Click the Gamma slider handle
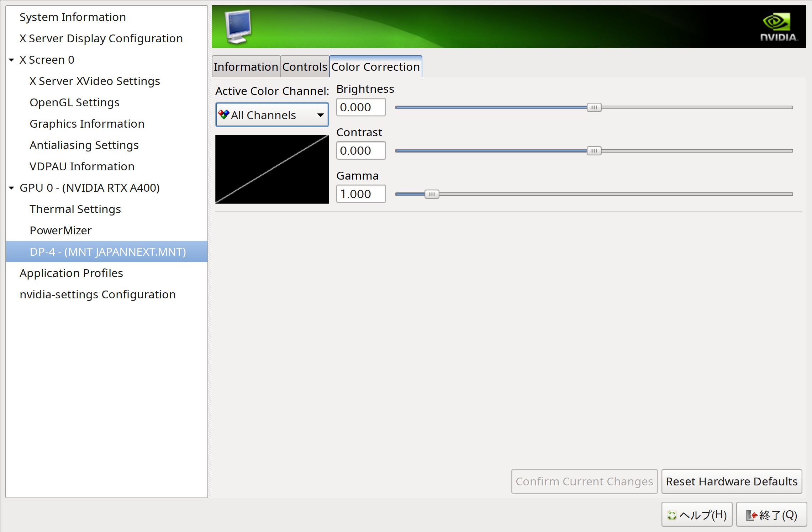Image resolution: width=812 pixels, height=532 pixels. pyautogui.click(x=432, y=194)
